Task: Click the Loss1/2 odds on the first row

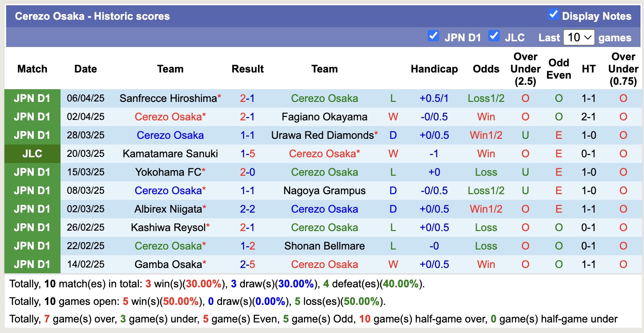Action: point(486,98)
